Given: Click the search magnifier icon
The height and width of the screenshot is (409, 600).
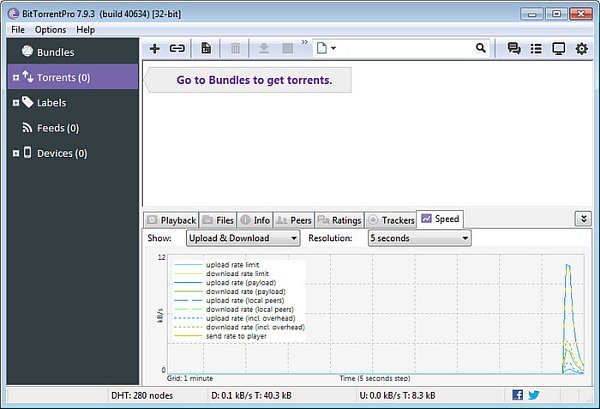Looking at the screenshot, I should (481, 48).
